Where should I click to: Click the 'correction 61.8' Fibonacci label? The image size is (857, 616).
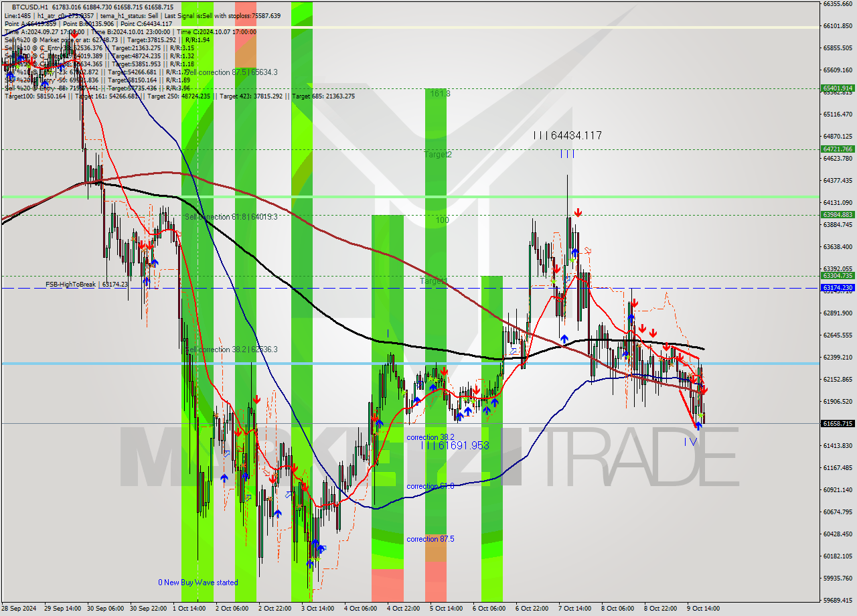point(431,486)
